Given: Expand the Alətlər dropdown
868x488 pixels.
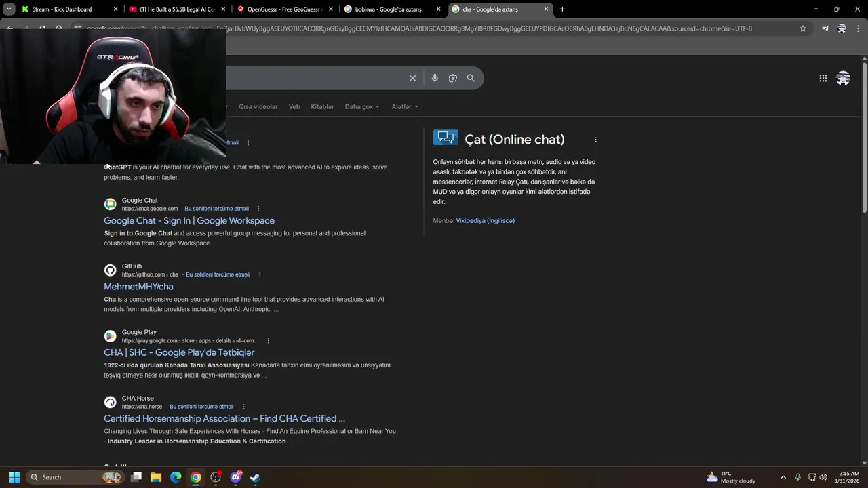Looking at the screenshot, I should pos(405,106).
